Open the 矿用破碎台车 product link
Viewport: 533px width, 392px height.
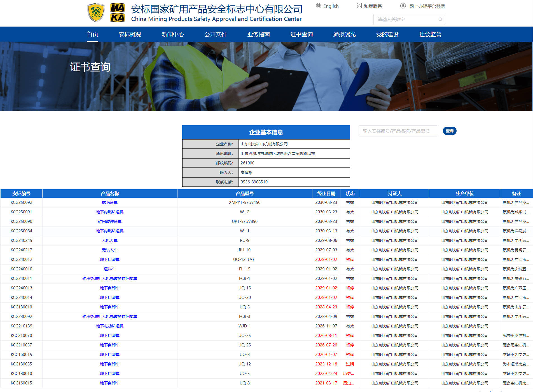pos(109,221)
